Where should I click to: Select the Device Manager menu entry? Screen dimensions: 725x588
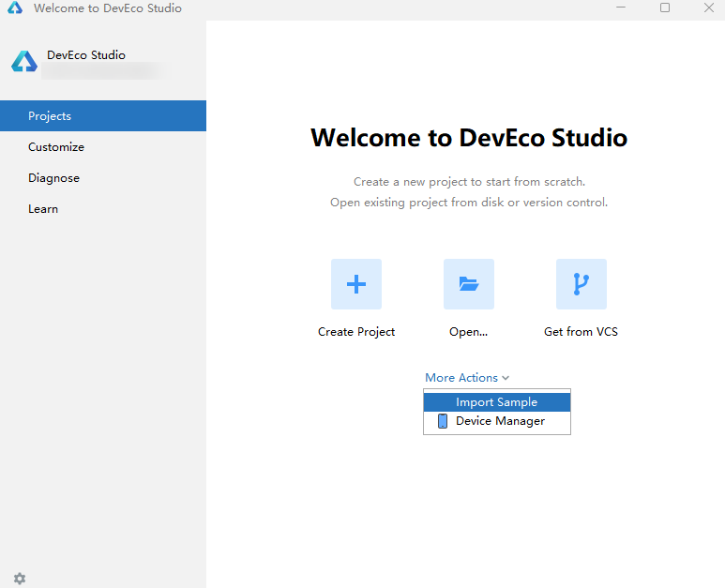(x=500, y=421)
